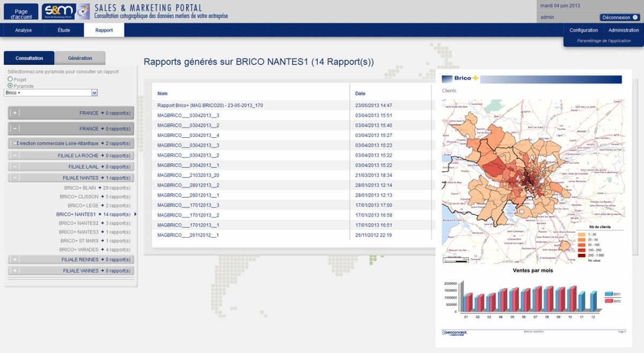The height and width of the screenshot is (353, 644).
Task: Click the Brico+ logo in report preview
Action: coord(460,78)
